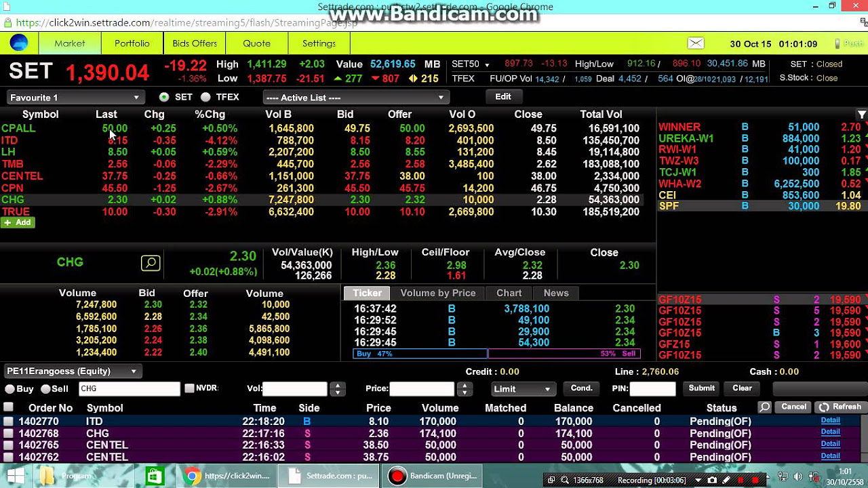868x488 pixels.
Task: Click the Bandicam stop recording icon
Action: pos(755,480)
